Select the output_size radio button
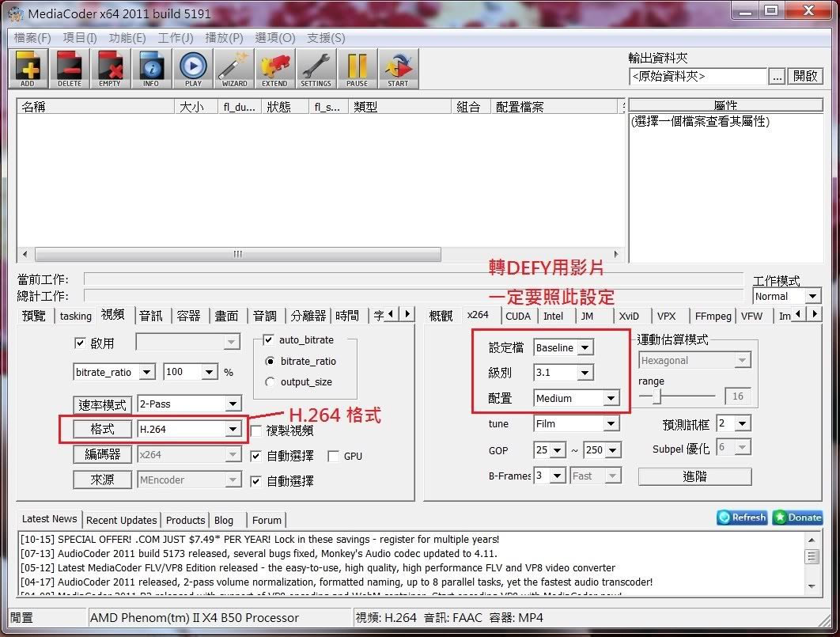The image size is (840, 637). pos(270,382)
